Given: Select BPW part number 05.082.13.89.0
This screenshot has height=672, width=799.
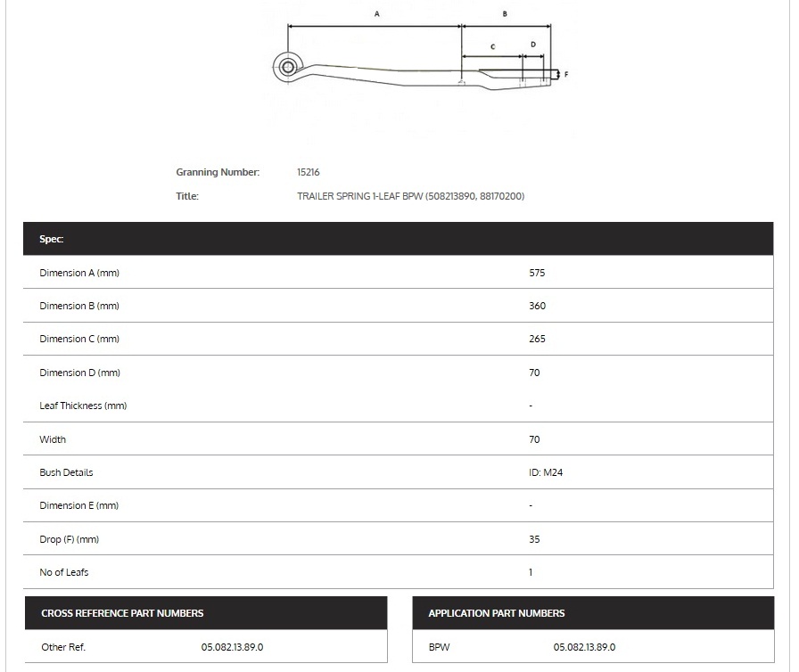Looking at the screenshot, I should pyautogui.click(x=584, y=647).
